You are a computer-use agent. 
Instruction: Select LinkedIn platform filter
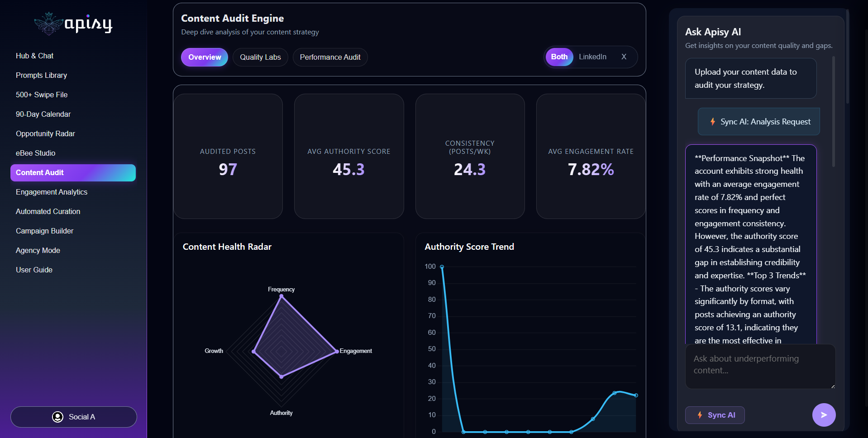(592, 57)
